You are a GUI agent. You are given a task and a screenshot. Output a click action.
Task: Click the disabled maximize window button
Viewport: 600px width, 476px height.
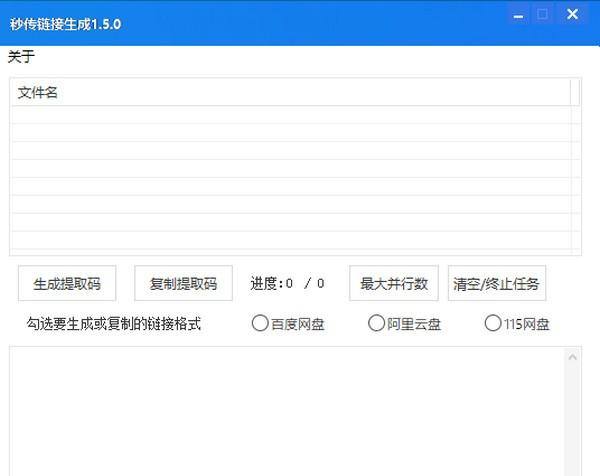[x=542, y=15]
